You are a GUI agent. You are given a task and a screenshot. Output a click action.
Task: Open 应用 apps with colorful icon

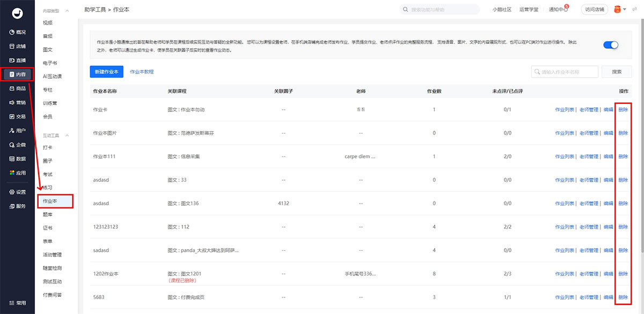pos(17,173)
